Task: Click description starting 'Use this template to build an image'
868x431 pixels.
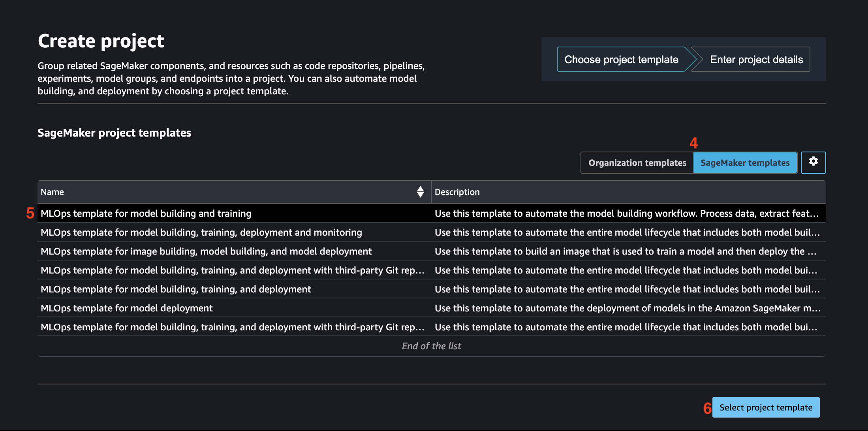Action: point(626,251)
